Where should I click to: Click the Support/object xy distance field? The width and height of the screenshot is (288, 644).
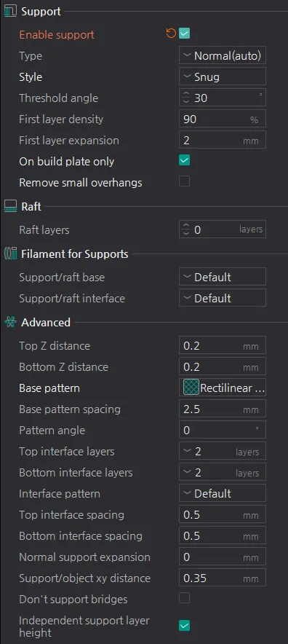point(223,578)
